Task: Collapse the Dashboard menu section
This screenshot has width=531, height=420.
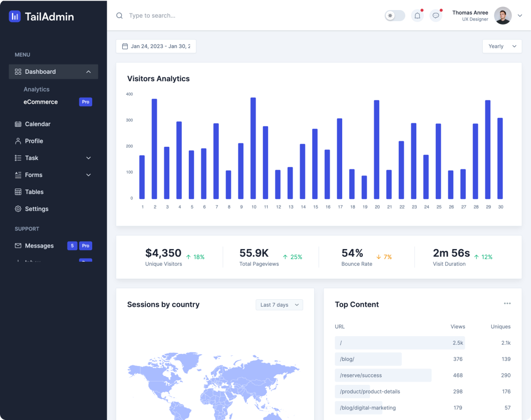Action: pos(88,72)
